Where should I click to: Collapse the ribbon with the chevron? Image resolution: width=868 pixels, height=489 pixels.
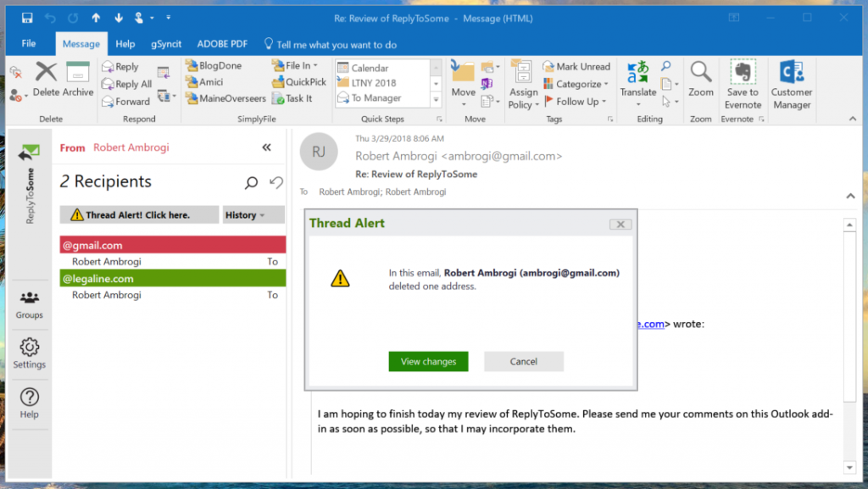click(853, 119)
